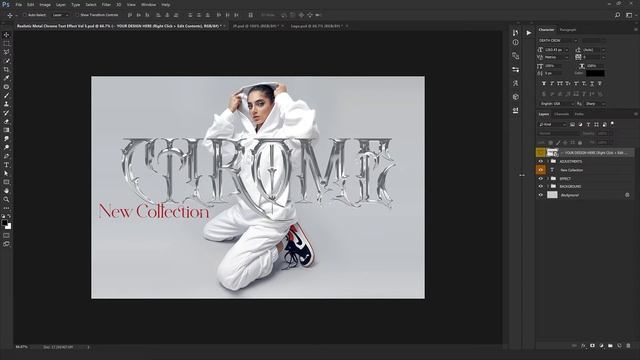Open the leading Auto dropdown
The image size is (640, 360).
tap(594, 50)
